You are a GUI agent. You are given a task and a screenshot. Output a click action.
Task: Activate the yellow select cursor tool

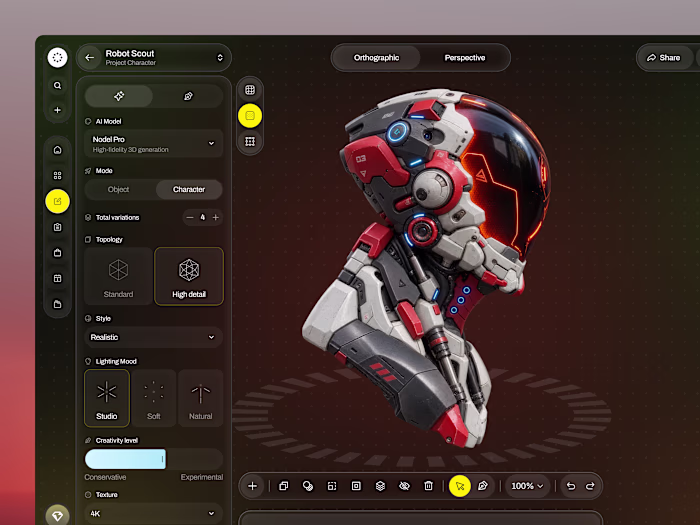coord(460,486)
